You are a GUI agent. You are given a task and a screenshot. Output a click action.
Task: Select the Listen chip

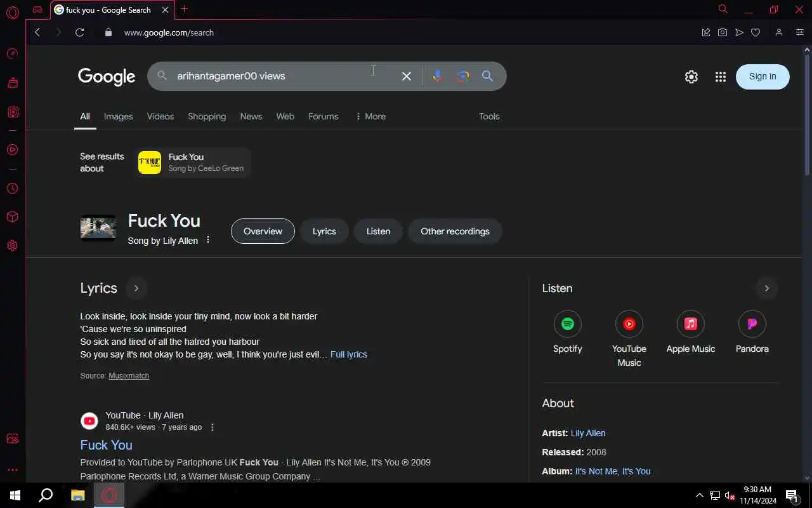click(378, 231)
